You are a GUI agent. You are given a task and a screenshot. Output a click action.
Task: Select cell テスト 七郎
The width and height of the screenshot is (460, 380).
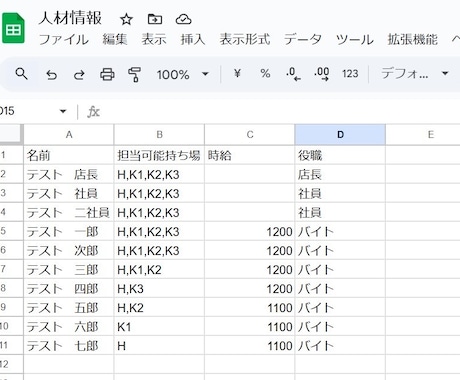click(69, 345)
